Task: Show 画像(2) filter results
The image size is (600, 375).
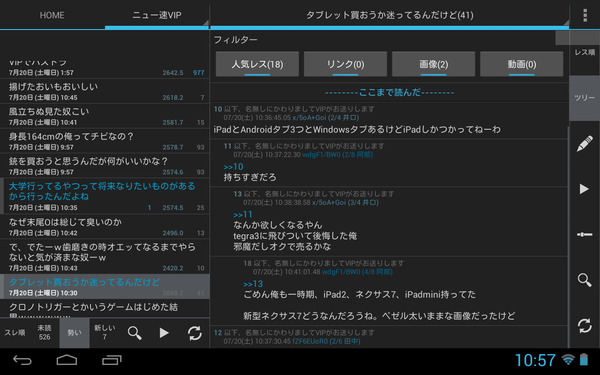Action: [434, 64]
